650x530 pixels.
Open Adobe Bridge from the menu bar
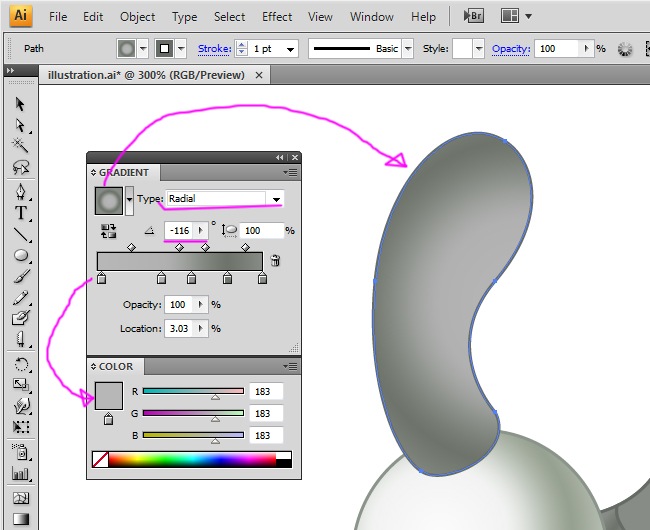pyautogui.click(x=473, y=16)
